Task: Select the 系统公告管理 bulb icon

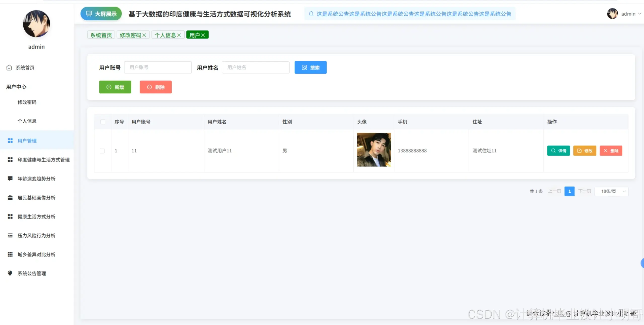Action: pyautogui.click(x=10, y=273)
